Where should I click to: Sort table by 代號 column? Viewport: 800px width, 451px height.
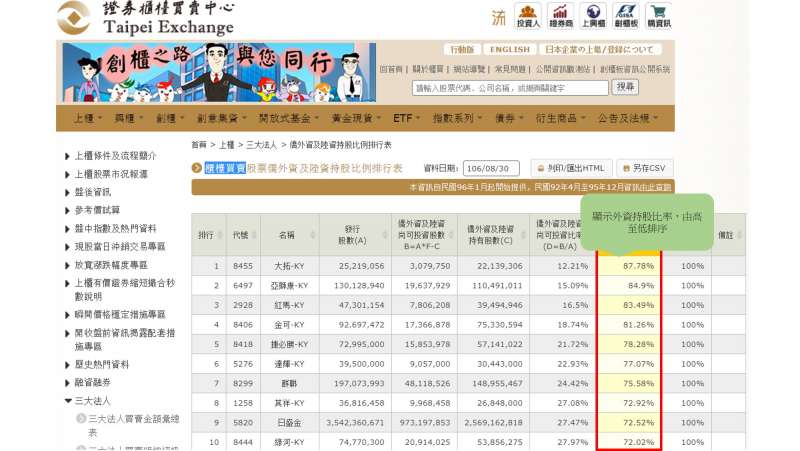point(243,235)
